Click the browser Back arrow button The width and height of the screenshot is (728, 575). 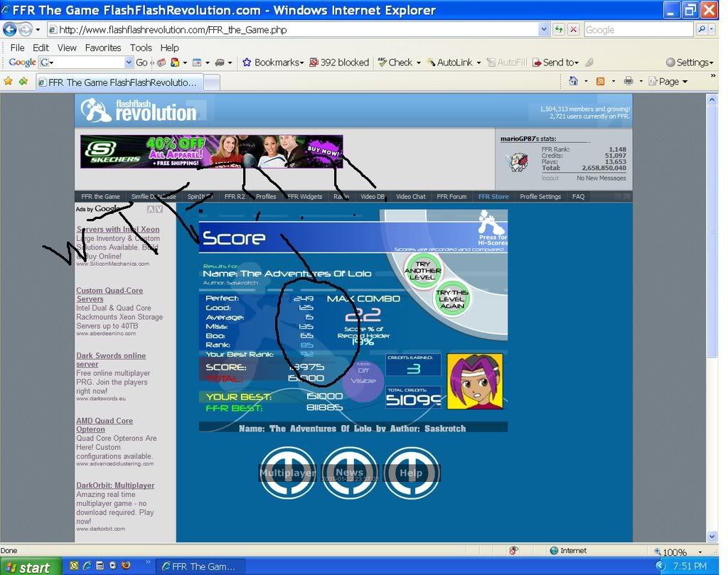pyautogui.click(x=10, y=30)
